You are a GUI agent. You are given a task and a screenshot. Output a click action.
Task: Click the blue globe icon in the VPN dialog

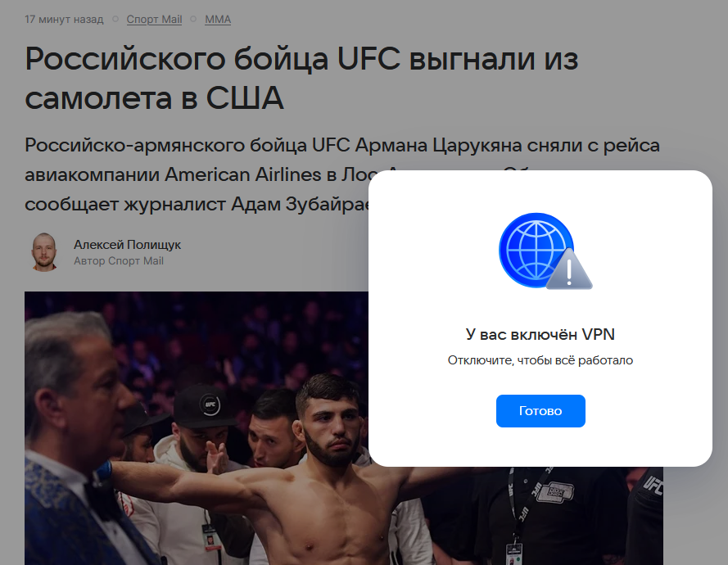pos(536,250)
